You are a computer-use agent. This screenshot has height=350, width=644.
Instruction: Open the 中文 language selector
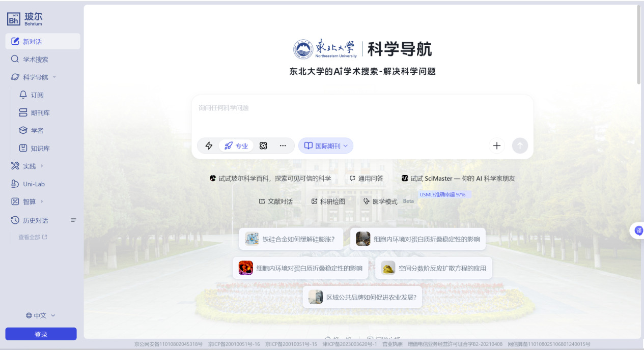point(41,315)
